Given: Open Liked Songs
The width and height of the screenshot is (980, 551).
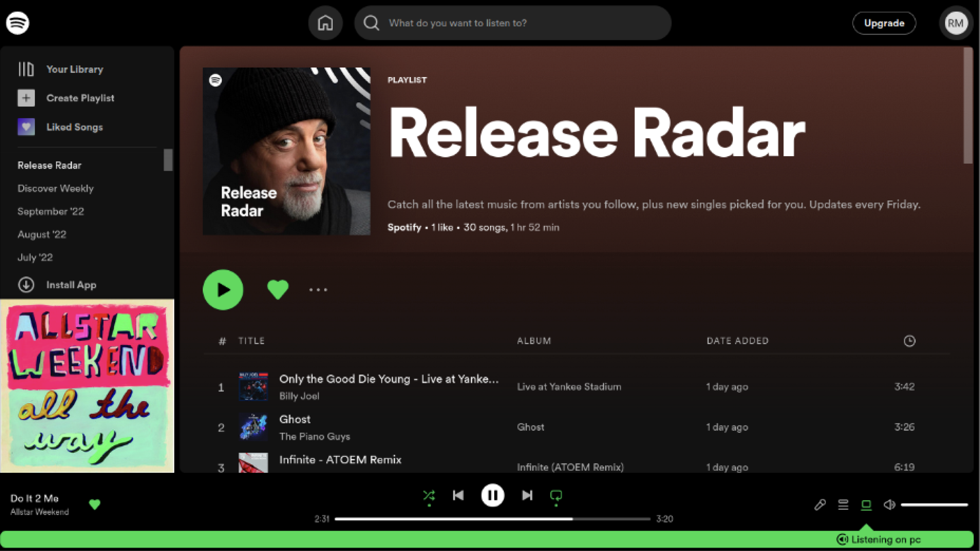Looking at the screenshot, I should (75, 127).
